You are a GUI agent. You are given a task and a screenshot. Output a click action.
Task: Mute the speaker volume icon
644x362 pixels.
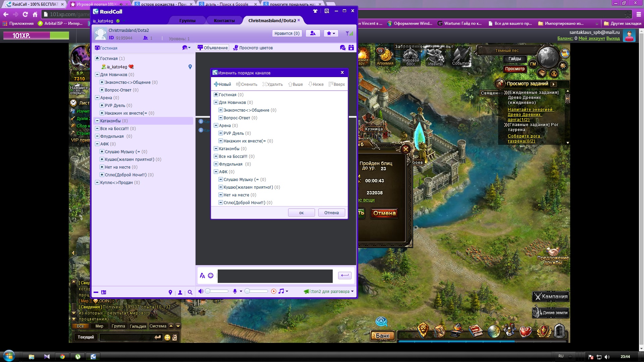(201, 291)
